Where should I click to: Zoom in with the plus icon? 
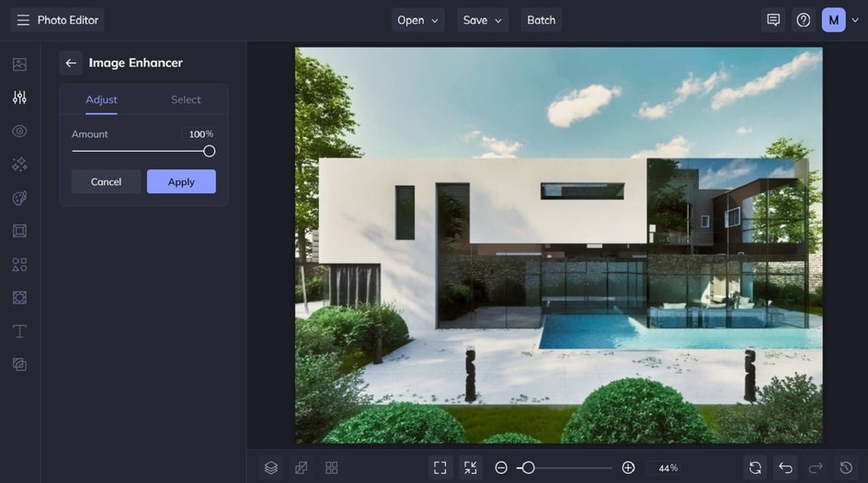(x=628, y=468)
